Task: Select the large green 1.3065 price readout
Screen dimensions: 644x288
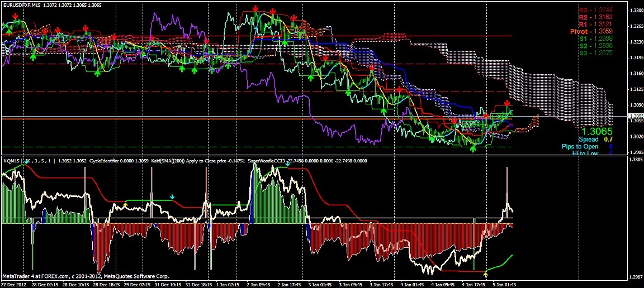Action: (x=596, y=132)
